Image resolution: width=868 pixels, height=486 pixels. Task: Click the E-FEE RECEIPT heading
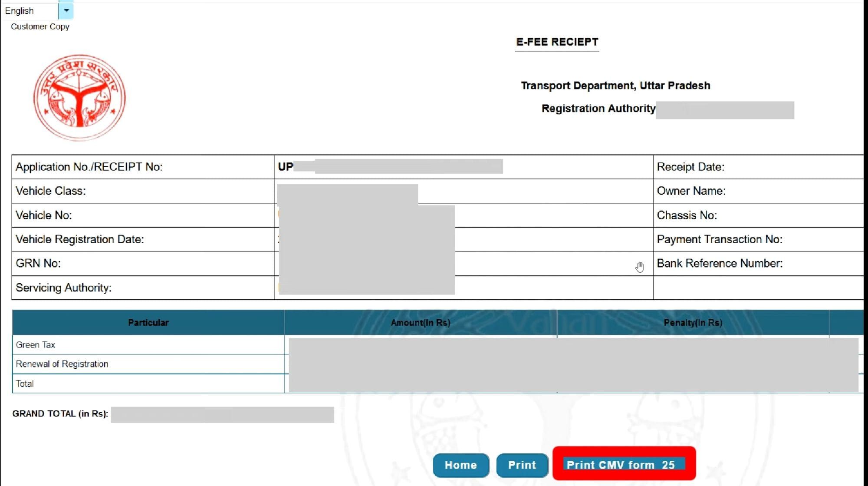tap(557, 42)
